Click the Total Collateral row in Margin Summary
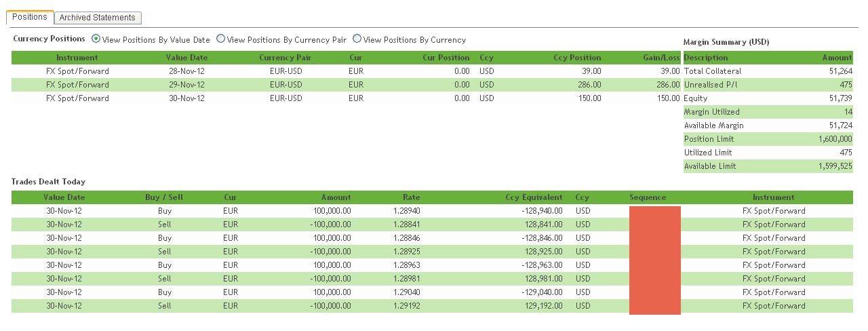This screenshot has height=331, width=868. pos(768,71)
